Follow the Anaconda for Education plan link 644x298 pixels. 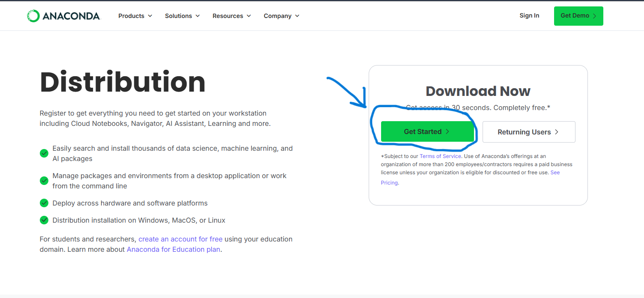pos(173,249)
